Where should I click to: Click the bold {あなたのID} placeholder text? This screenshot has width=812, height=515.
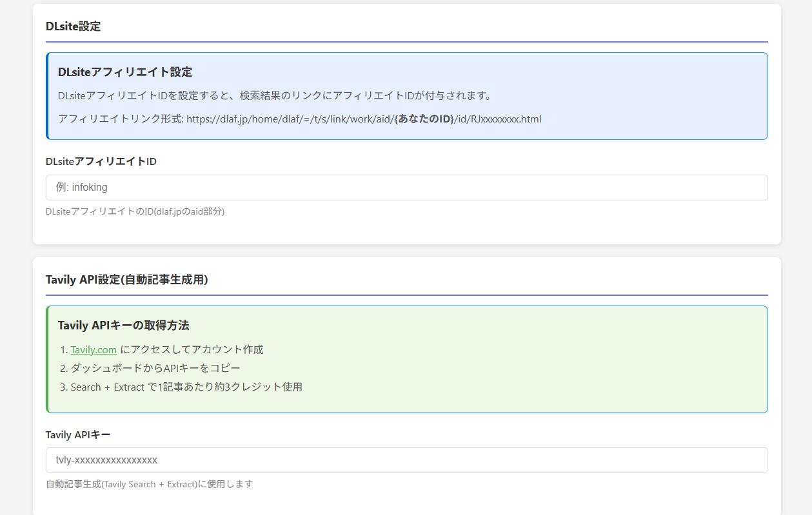click(424, 119)
